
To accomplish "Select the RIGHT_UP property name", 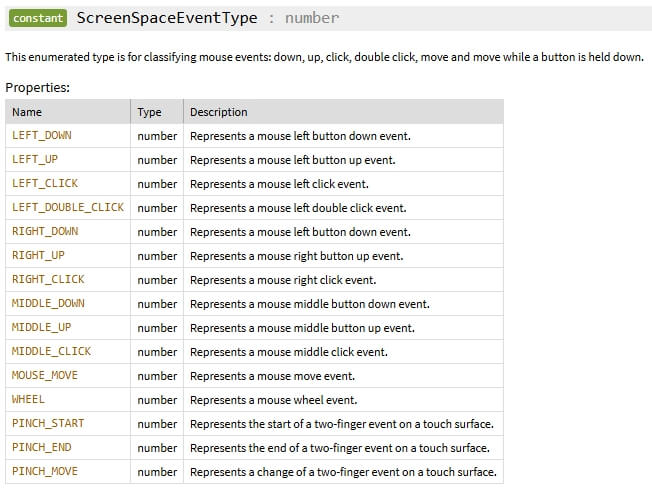I will [x=38, y=255].
